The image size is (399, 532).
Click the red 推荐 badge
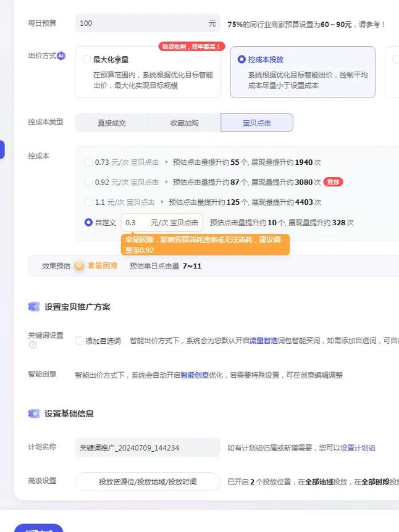333,182
